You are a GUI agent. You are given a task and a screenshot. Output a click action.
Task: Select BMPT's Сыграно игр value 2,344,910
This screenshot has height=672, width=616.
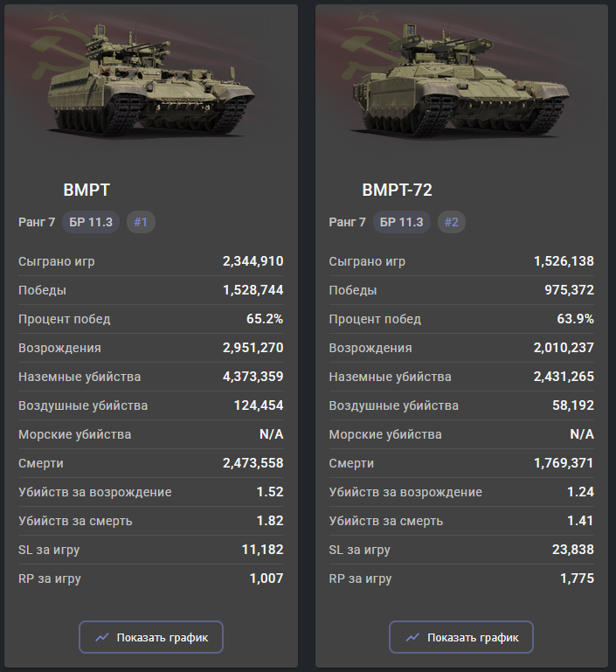[253, 261]
